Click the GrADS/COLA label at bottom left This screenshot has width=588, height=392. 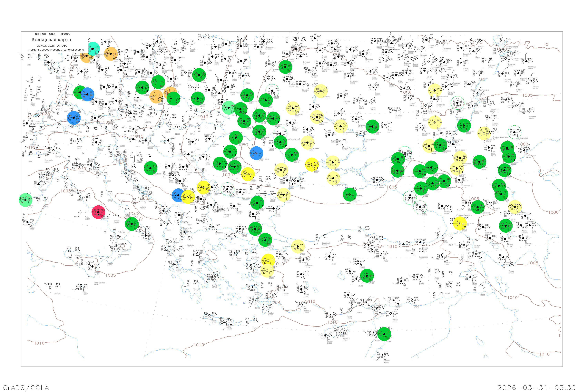(x=26, y=387)
